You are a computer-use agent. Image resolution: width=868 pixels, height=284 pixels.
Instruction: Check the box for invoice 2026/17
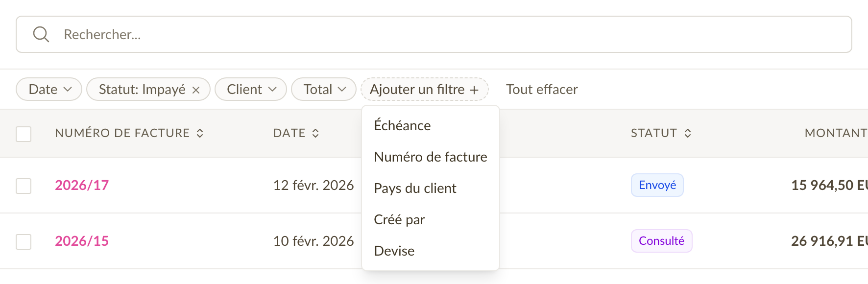tap(24, 186)
